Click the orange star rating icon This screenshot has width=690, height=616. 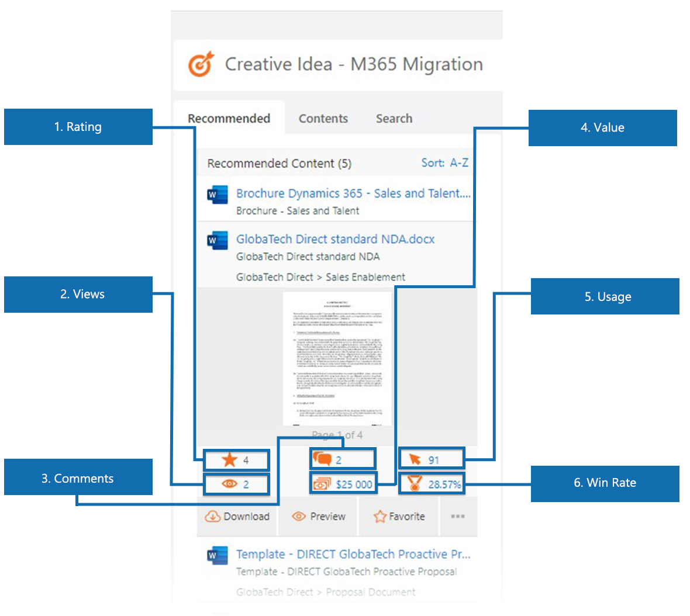(229, 460)
